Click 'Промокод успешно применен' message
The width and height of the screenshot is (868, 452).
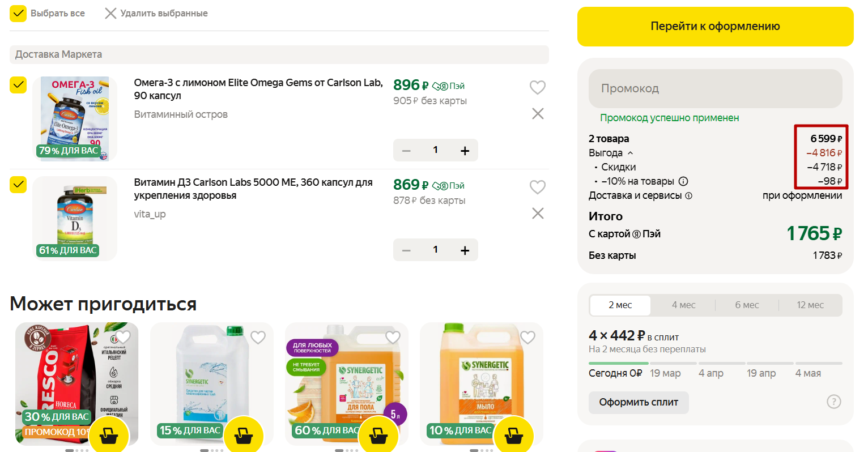pos(669,118)
